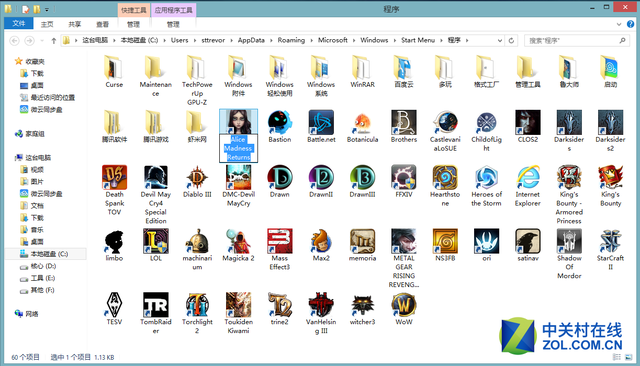Click the Start Menu breadcrumb segment
Viewport: 640px width, 366px height.
418,40
